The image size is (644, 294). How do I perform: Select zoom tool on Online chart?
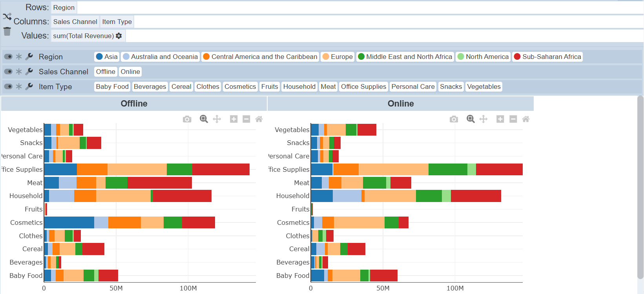471,119
